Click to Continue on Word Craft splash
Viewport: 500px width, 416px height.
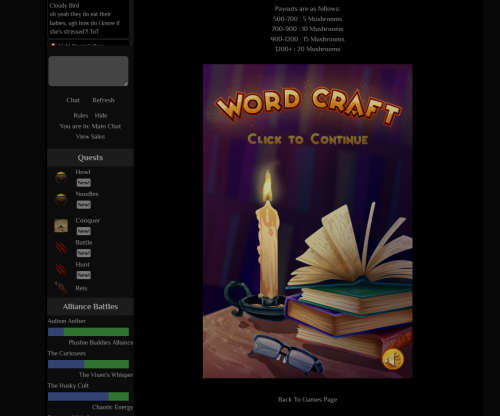click(x=308, y=139)
